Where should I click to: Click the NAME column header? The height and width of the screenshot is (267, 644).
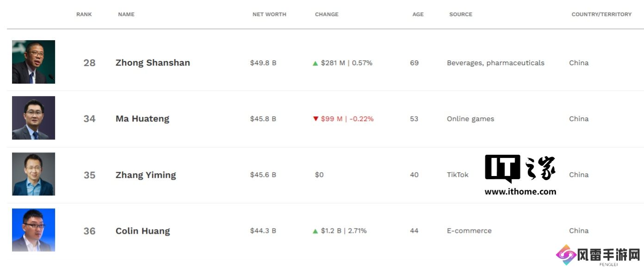tap(126, 14)
